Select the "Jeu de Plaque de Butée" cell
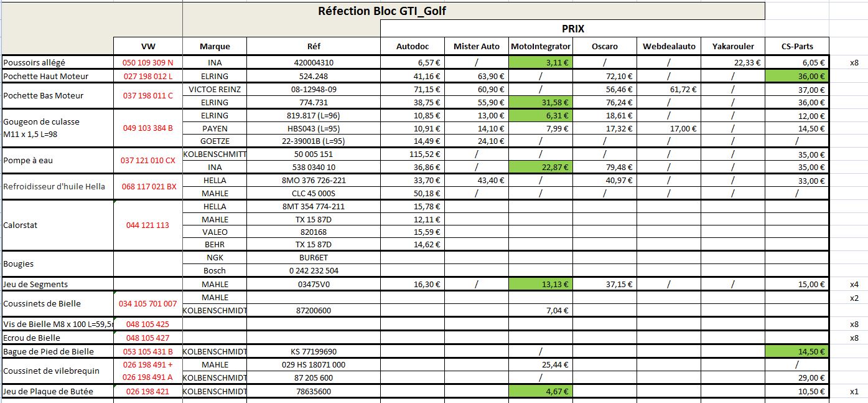This screenshot has height=403, width=868. coord(58,391)
